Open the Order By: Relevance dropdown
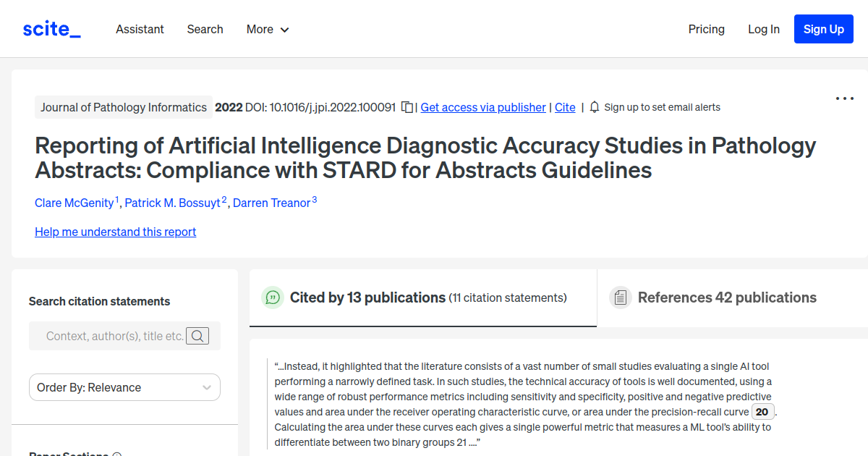868x456 pixels. click(124, 387)
